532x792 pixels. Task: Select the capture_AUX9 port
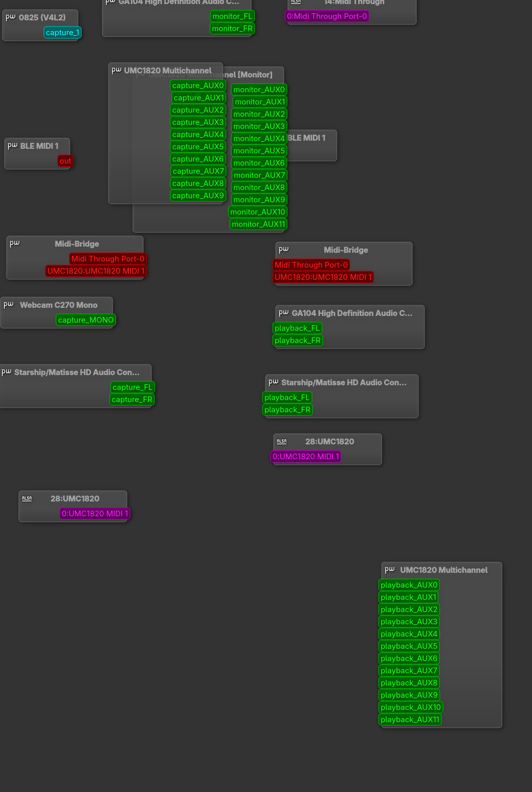coord(198,196)
